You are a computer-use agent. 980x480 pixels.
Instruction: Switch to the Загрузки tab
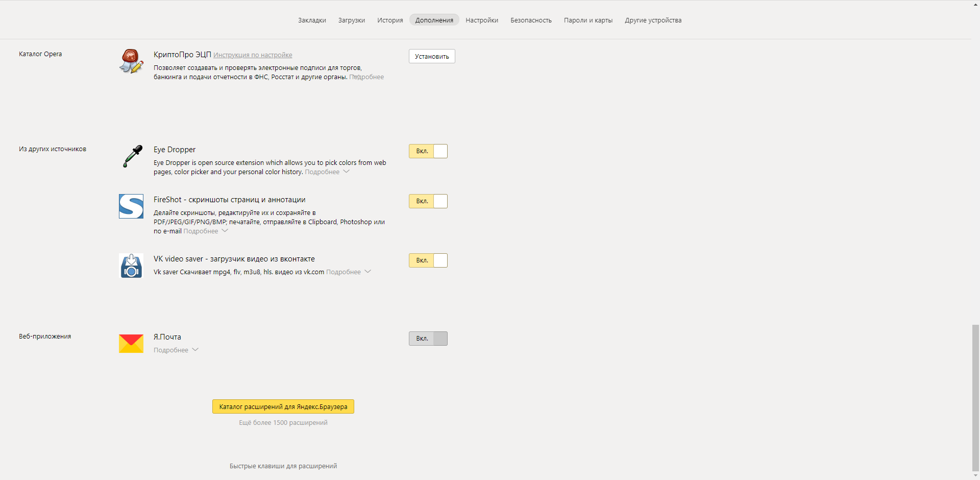pos(352,20)
